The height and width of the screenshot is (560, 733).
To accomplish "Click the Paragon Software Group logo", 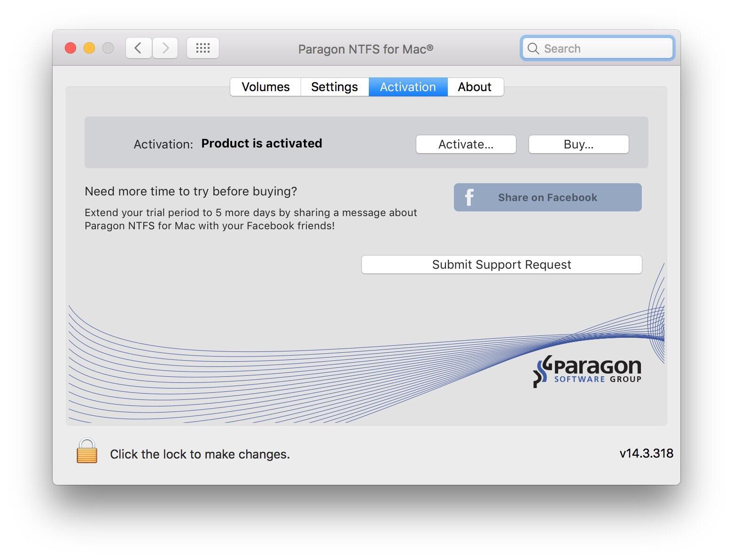I will point(587,371).
